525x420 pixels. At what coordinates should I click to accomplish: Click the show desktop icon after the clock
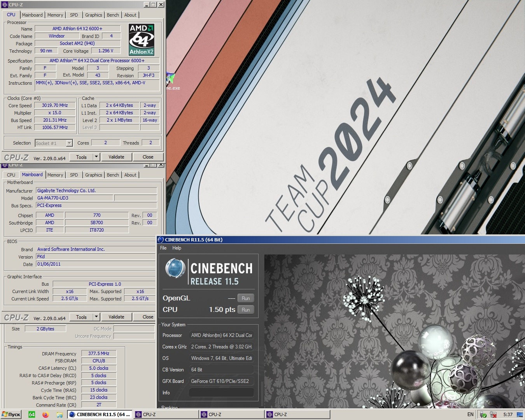pyautogui.click(x=520, y=415)
